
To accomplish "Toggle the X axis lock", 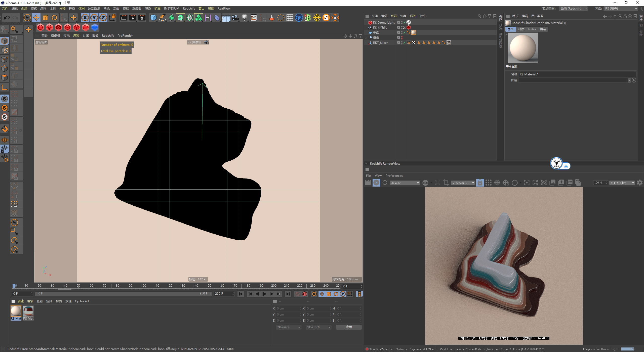I will point(85,18).
